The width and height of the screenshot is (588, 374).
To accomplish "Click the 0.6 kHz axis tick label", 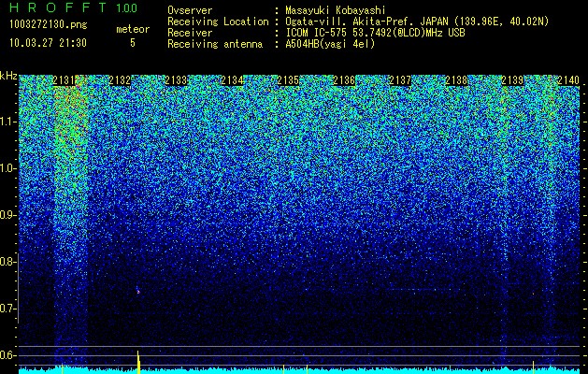I will (7, 355).
